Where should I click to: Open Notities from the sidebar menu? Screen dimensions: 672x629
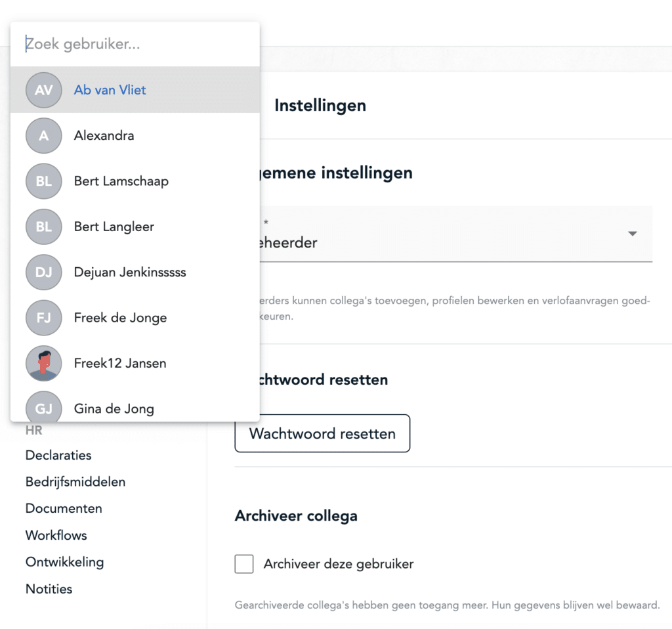[49, 589]
